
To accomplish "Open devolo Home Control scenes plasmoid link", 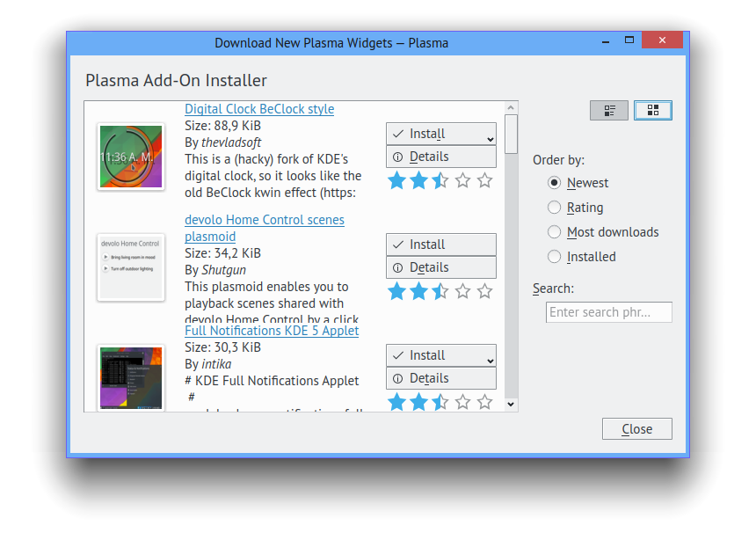I will coord(265,228).
